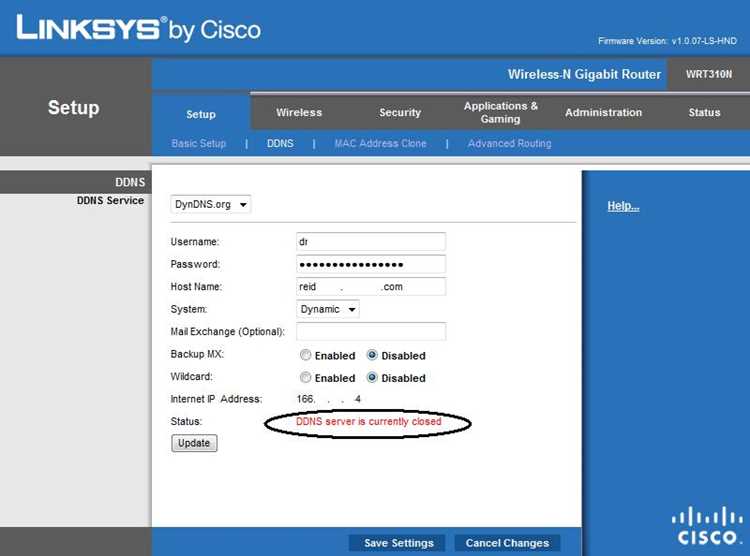This screenshot has width=750, height=556.
Task: Click the Host Name field
Action: [371, 287]
